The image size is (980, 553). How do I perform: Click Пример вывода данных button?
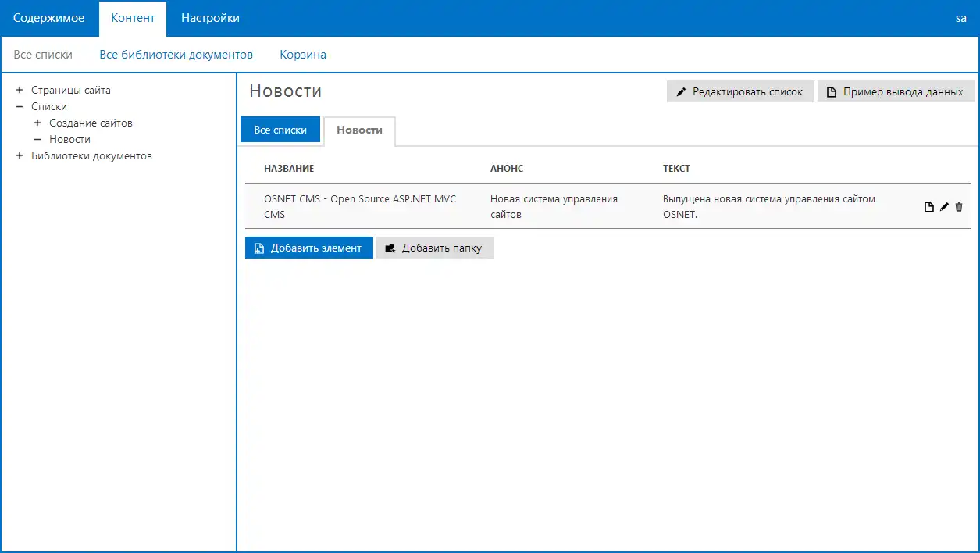896,91
